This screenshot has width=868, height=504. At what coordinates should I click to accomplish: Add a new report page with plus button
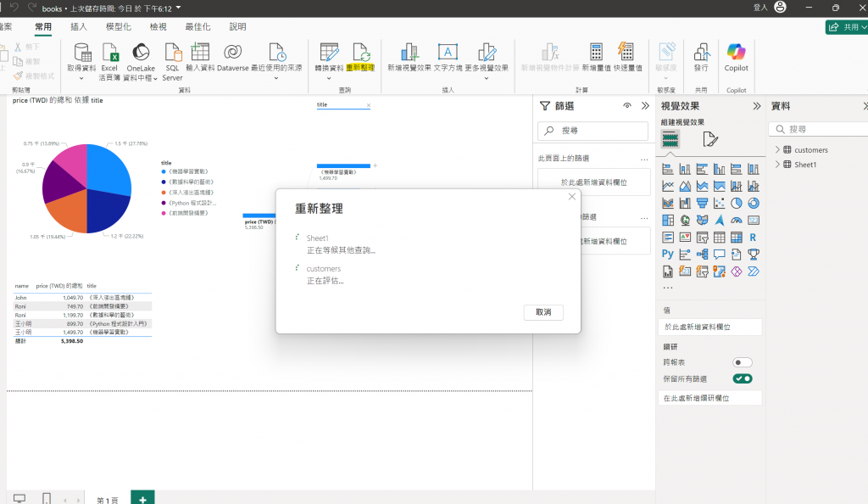click(142, 498)
